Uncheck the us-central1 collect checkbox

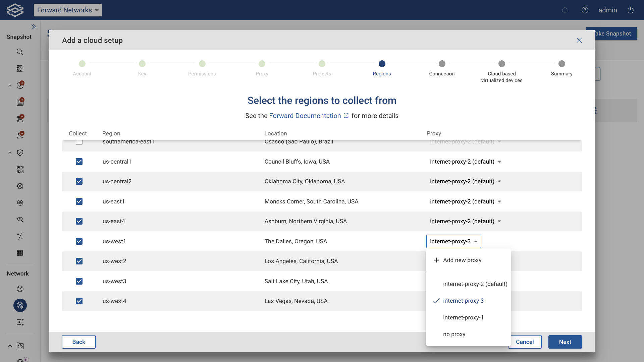79,162
